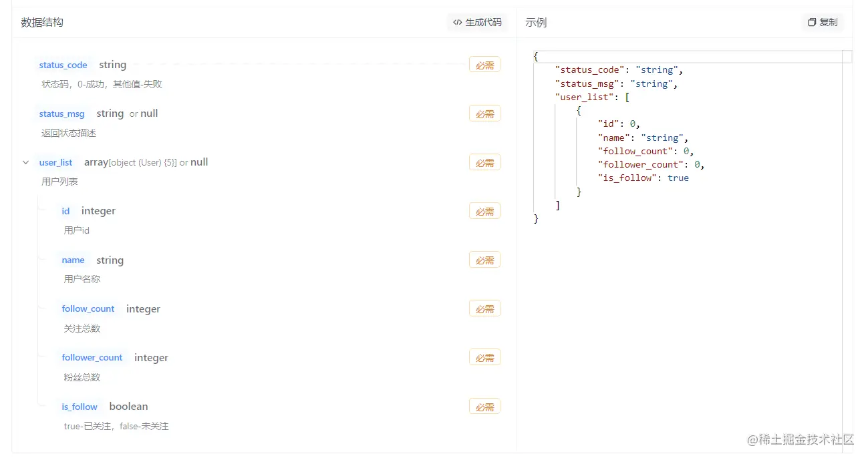Click the boolean type of is_follow
The image size is (868, 460).
pyautogui.click(x=129, y=407)
